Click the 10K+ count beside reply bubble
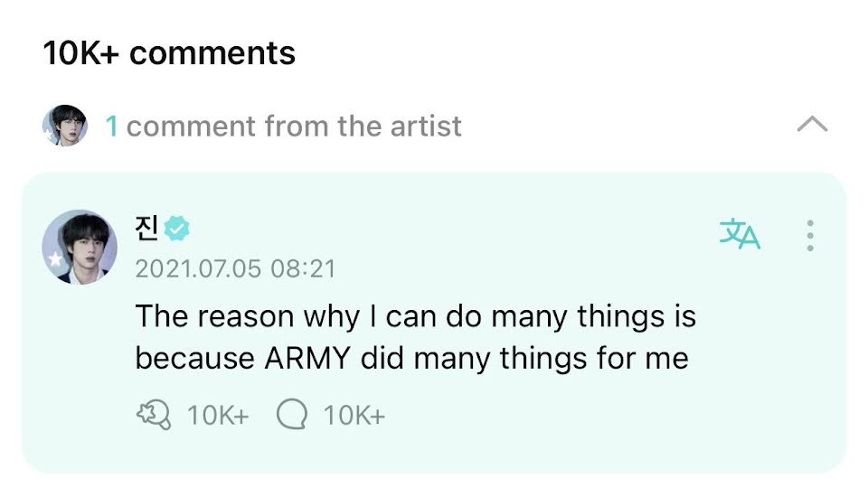The width and height of the screenshot is (868, 488). click(354, 416)
